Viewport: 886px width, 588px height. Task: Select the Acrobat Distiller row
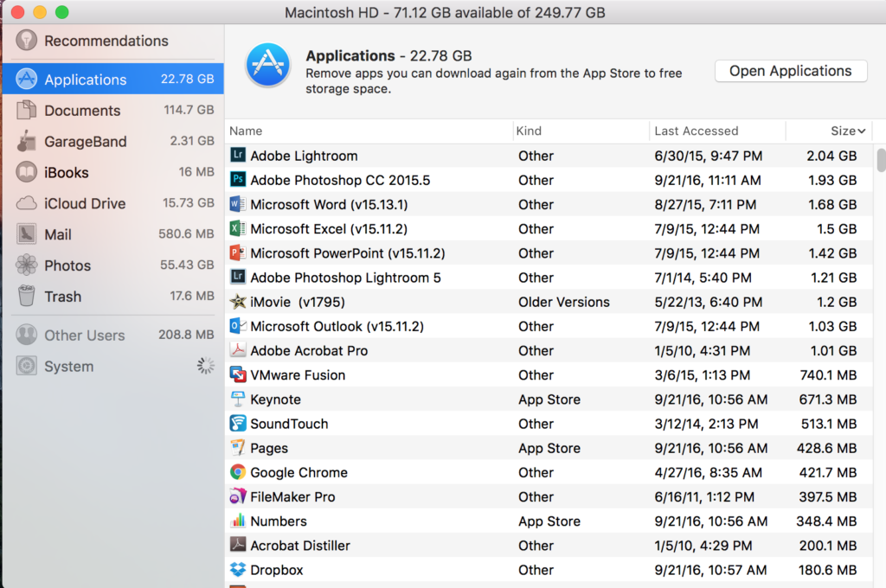548,545
